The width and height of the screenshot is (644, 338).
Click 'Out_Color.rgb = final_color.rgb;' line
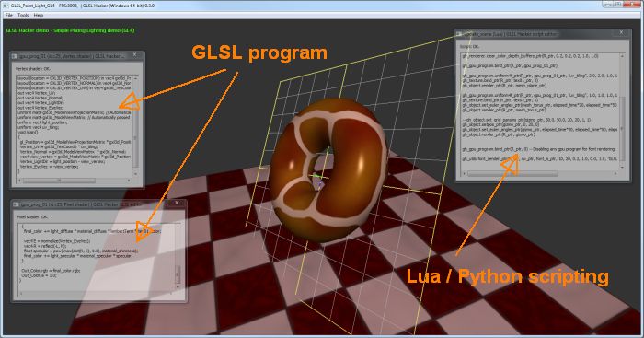tap(51, 271)
